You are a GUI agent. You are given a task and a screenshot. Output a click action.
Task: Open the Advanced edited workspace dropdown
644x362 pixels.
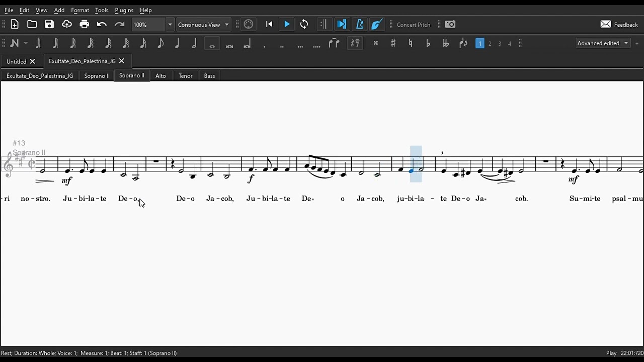[x=603, y=43]
